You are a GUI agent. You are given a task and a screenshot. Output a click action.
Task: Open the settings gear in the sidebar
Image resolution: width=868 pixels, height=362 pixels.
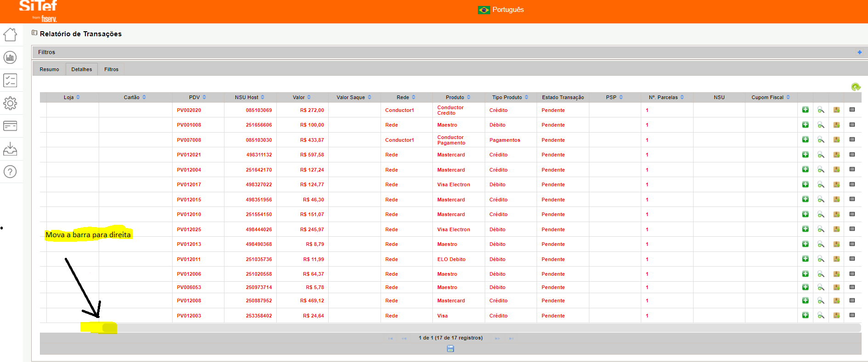click(10, 103)
